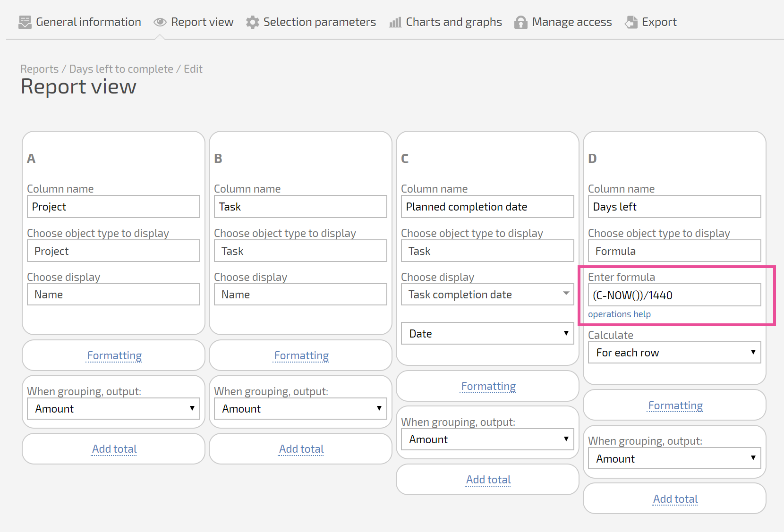The image size is (784, 532).
Task: Open Calculate For each row dropdown
Action: (674, 353)
